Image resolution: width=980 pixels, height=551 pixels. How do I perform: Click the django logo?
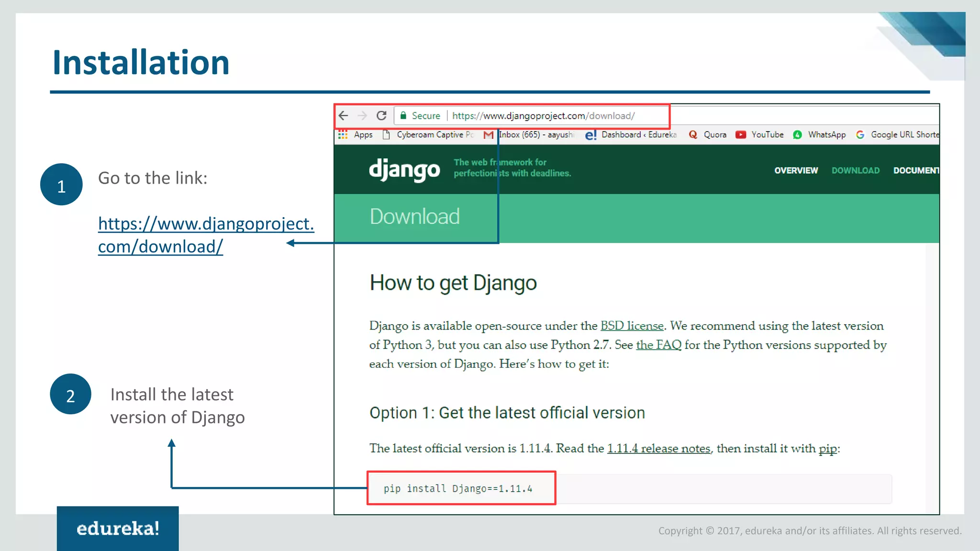coord(404,170)
